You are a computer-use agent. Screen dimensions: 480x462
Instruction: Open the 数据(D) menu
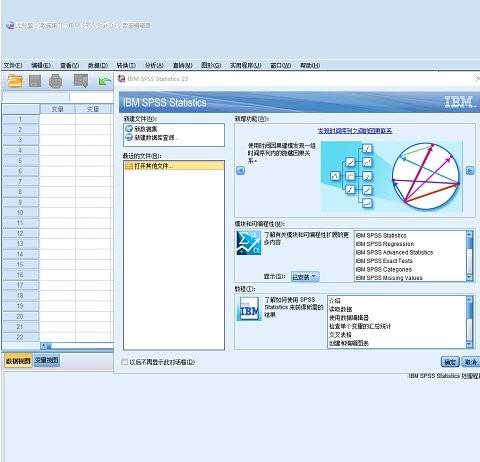tap(98, 65)
